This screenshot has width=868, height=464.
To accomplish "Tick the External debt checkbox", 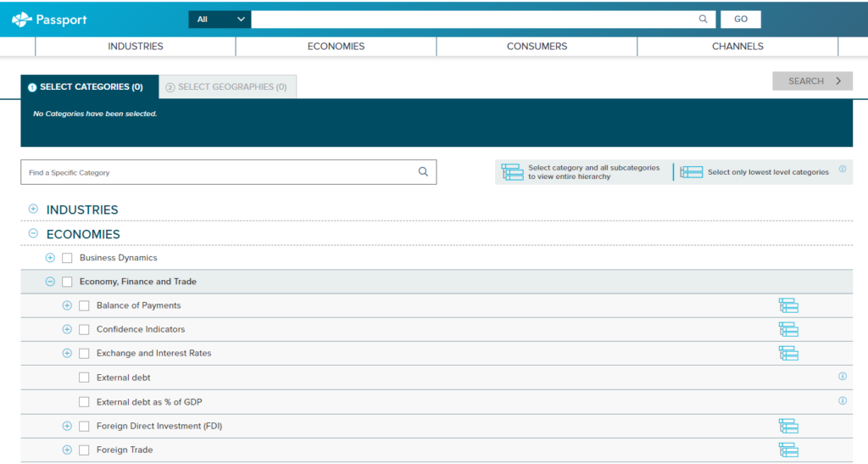I will (x=84, y=377).
